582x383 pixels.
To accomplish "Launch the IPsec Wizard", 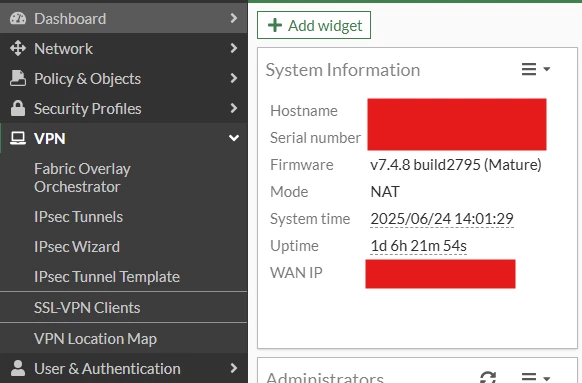I will (123, 247).
